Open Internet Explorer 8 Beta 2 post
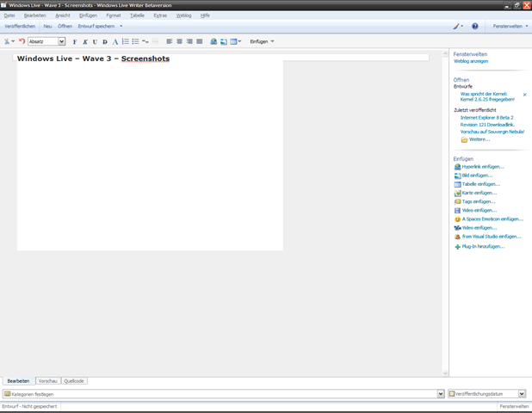 click(486, 118)
